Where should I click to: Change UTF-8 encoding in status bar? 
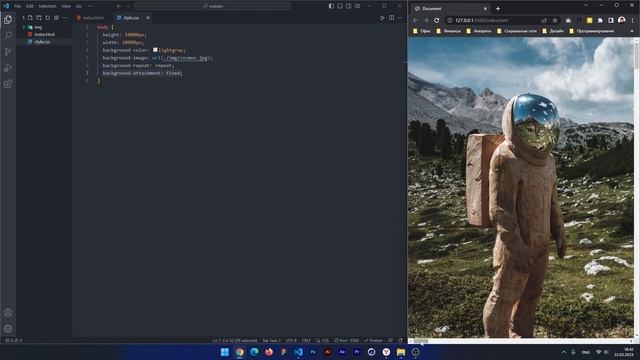(291, 340)
